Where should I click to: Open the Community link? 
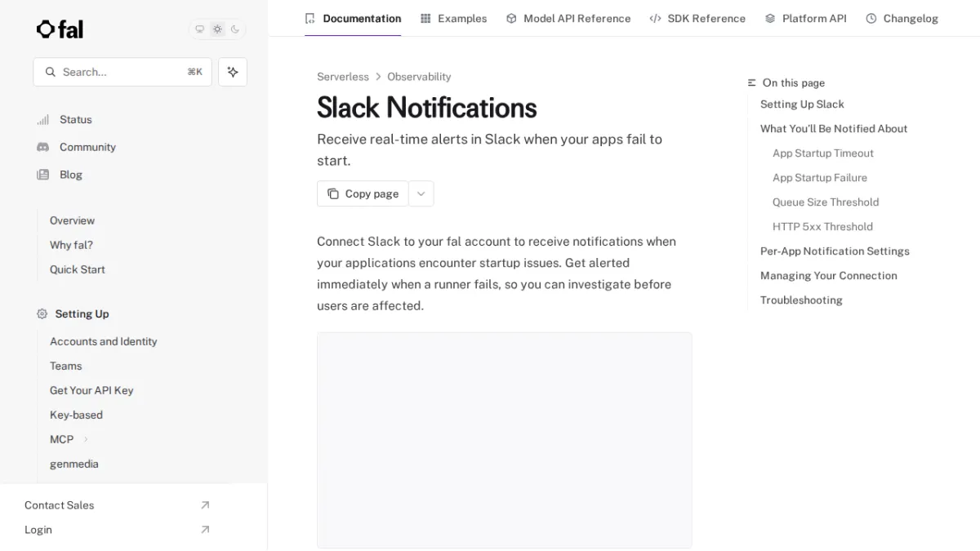(87, 147)
